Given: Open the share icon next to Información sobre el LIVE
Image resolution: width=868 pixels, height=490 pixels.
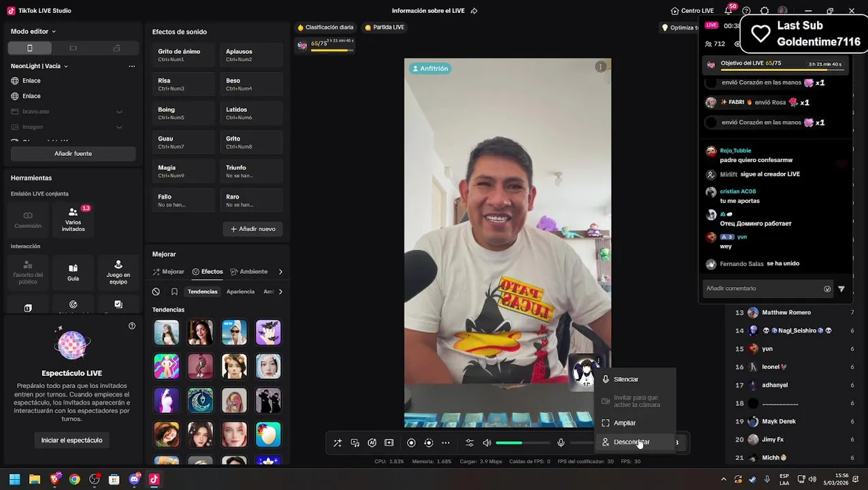Looking at the screenshot, I should [474, 11].
